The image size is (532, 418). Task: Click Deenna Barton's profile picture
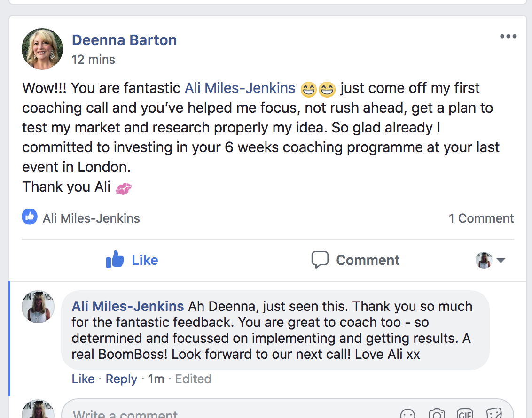coord(42,48)
